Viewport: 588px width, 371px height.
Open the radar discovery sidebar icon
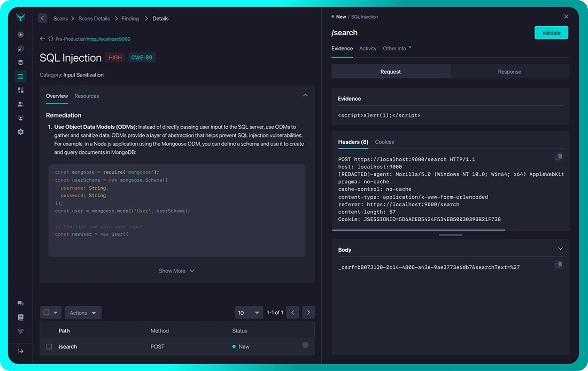click(21, 49)
